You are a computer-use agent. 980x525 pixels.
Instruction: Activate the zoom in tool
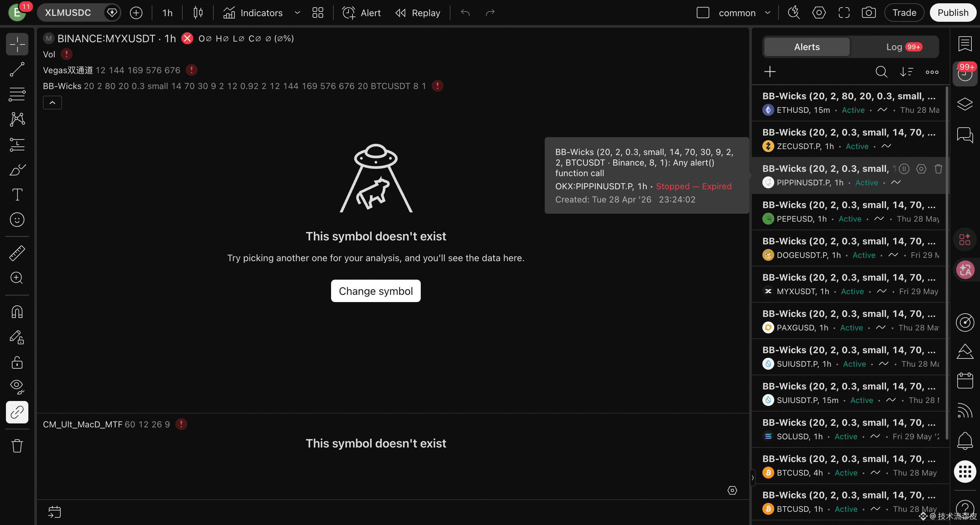[x=17, y=278]
